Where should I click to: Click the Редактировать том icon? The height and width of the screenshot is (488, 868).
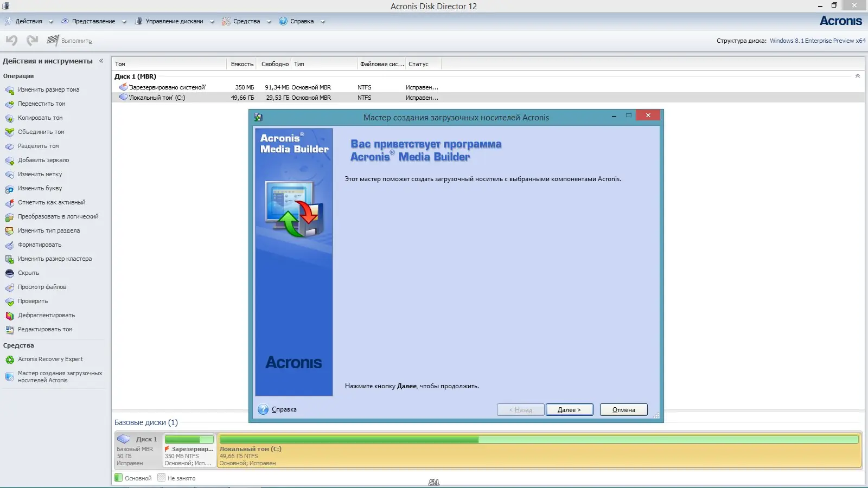[10, 330]
